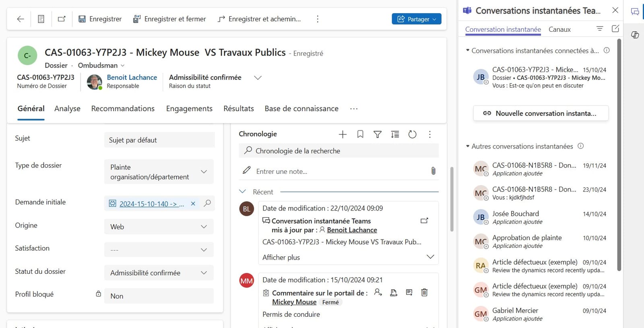
Task: Open the Origine dropdown
Action: 159,227
